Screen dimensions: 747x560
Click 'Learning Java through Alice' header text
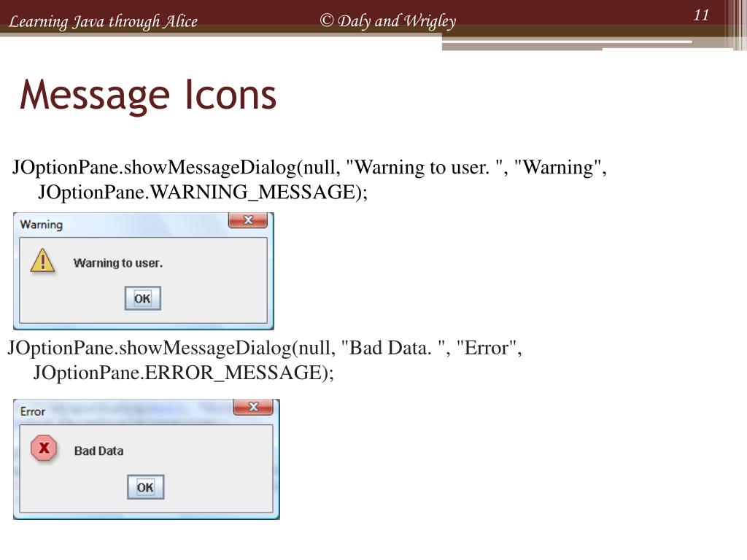103,21
